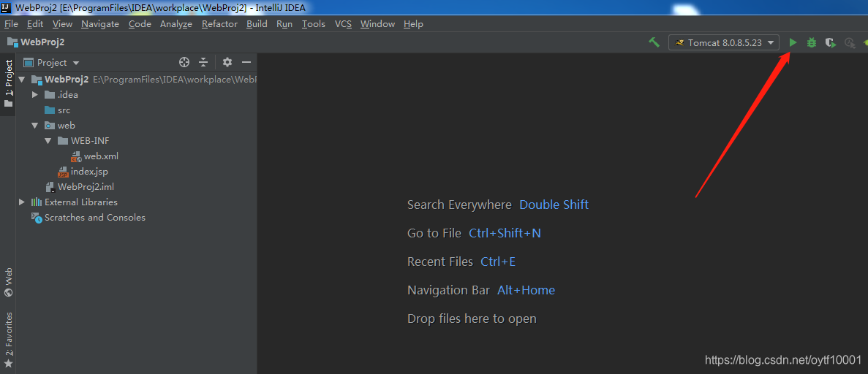Open the Code menu

(x=140, y=24)
